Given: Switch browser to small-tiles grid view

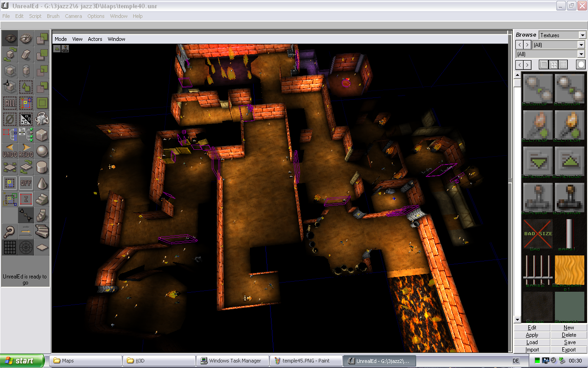Looking at the screenshot, I should tap(563, 65).
